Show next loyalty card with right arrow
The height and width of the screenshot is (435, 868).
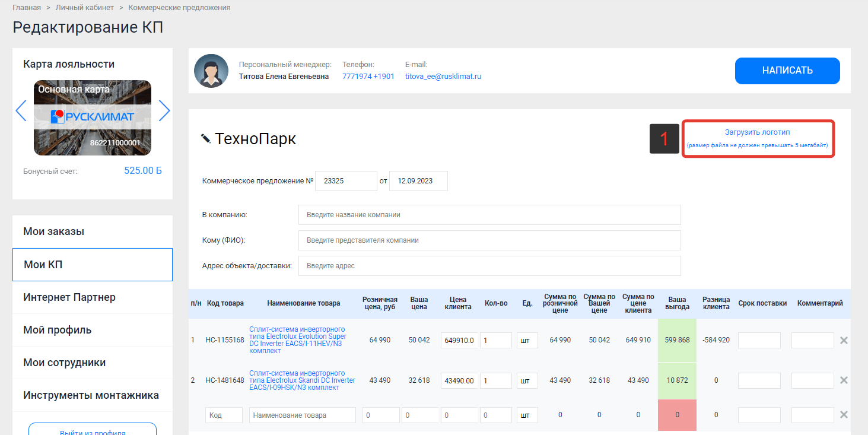pyautogui.click(x=164, y=110)
